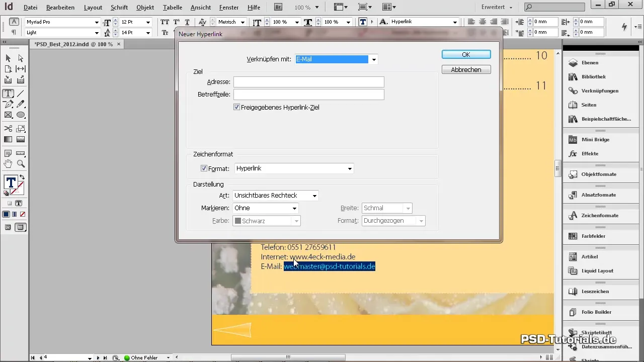This screenshot has height=362, width=644.
Task: Pick the Selection tool arrow
Action: pos(8,58)
